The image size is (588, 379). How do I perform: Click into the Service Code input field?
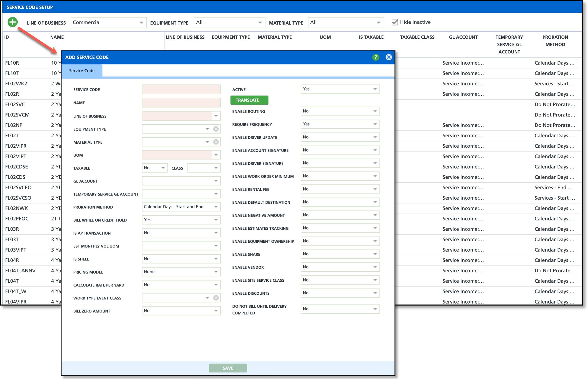click(x=181, y=89)
